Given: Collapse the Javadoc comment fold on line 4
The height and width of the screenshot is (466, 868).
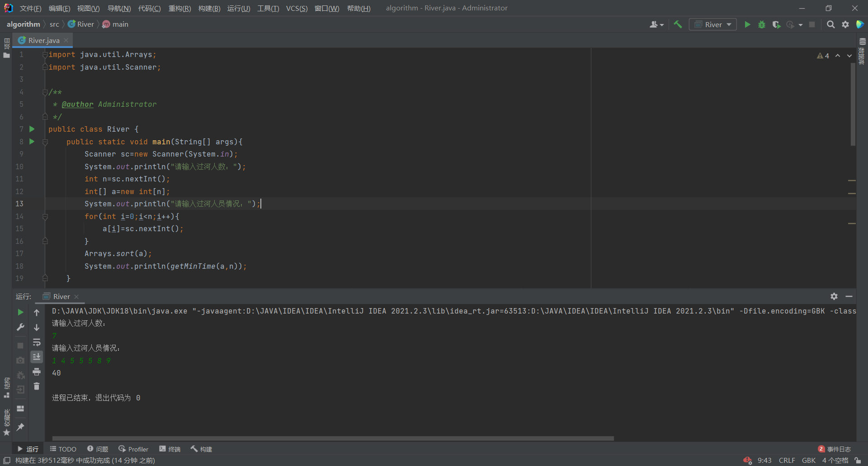Looking at the screenshot, I should point(45,92).
